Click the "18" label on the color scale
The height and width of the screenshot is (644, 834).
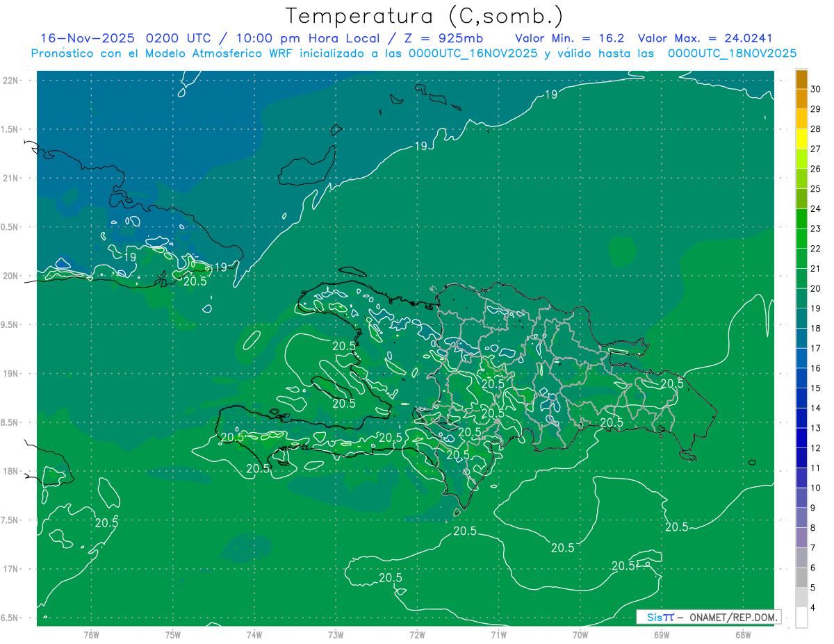coord(815,328)
